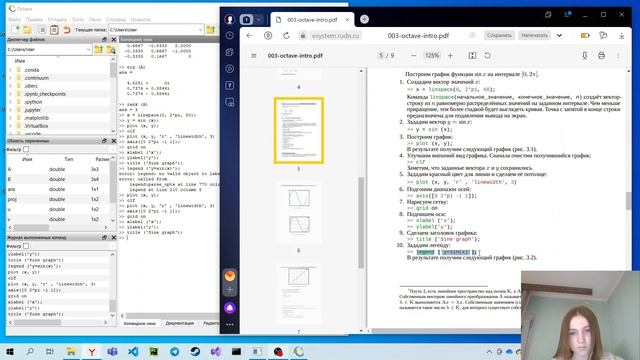Undock the workspace variables panel

[104, 140]
